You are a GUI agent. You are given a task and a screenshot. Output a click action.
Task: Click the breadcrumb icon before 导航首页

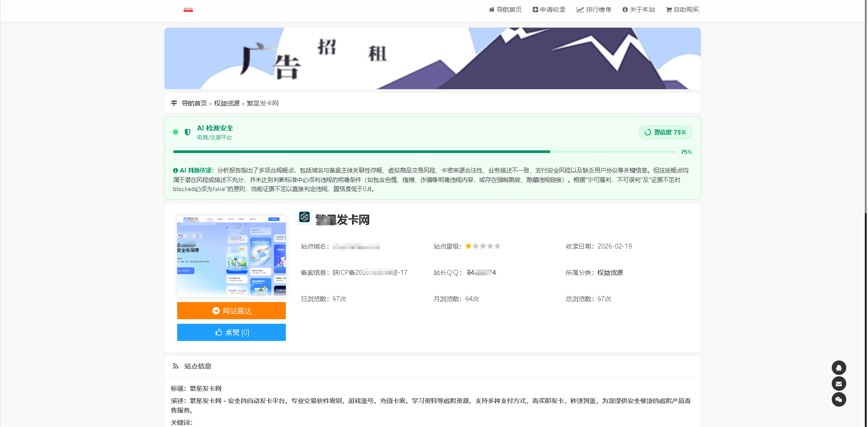[174, 103]
